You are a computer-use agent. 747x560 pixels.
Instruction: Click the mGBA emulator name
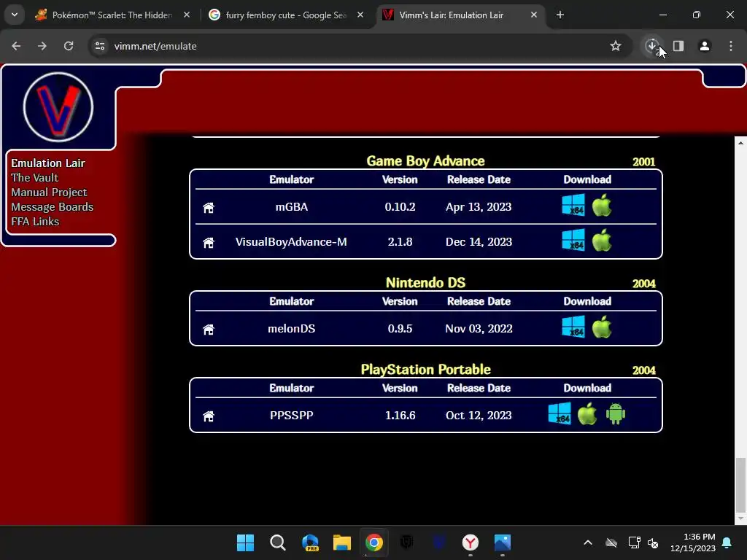tap(292, 206)
